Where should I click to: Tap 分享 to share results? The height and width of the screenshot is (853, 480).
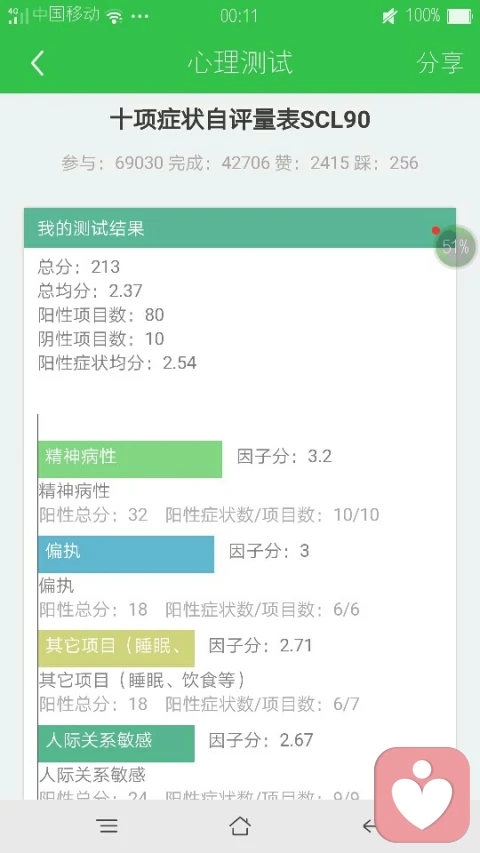[x=440, y=63]
